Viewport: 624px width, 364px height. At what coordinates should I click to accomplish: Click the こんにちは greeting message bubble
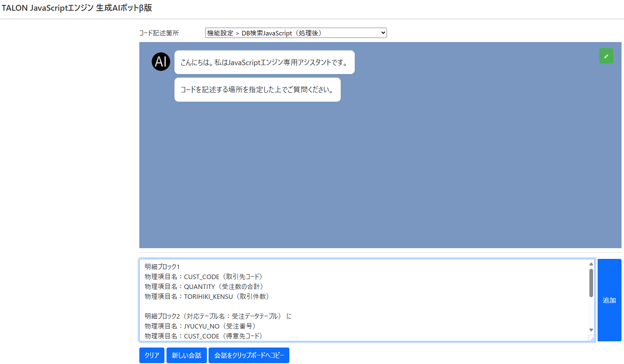[x=265, y=62]
